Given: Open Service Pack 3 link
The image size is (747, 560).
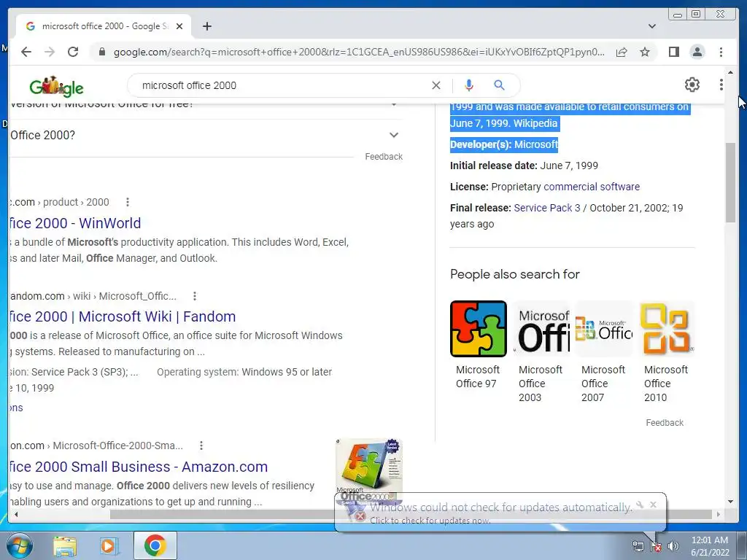Looking at the screenshot, I should [x=547, y=208].
